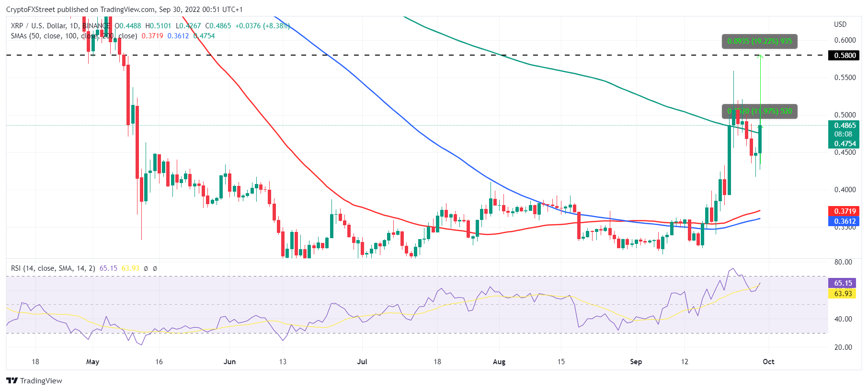Click the 40.00 RSI axis label
The height and width of the screenshot is (391, 868).
tap(843, 319)
